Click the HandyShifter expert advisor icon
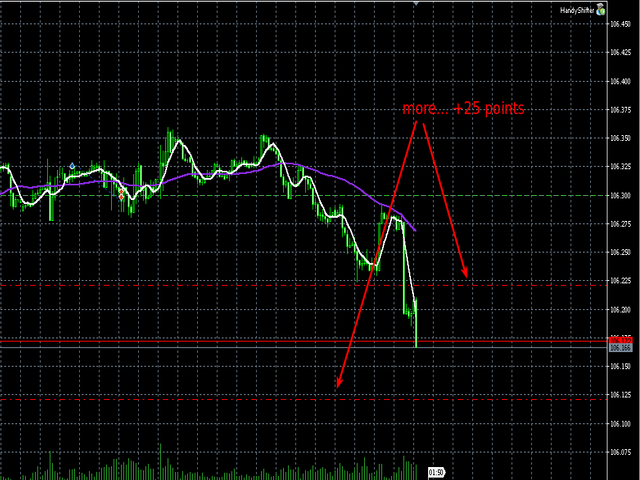640x480 pixels. pos(600,9)
